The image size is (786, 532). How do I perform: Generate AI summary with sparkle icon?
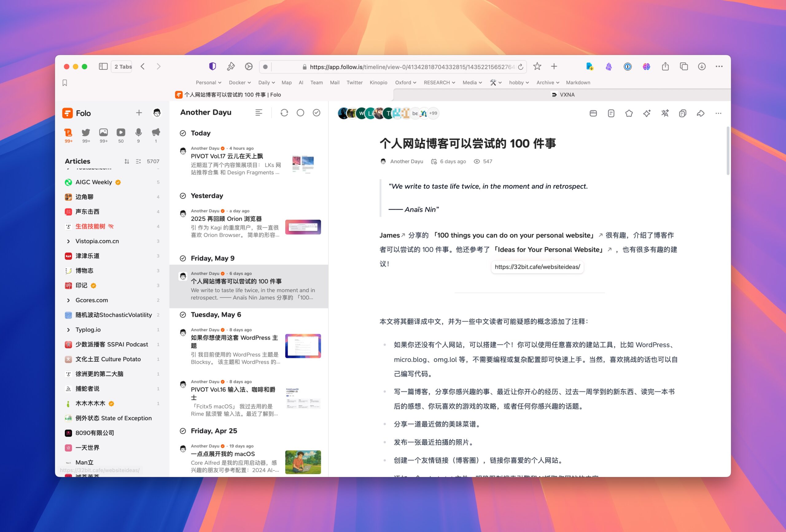647,113
